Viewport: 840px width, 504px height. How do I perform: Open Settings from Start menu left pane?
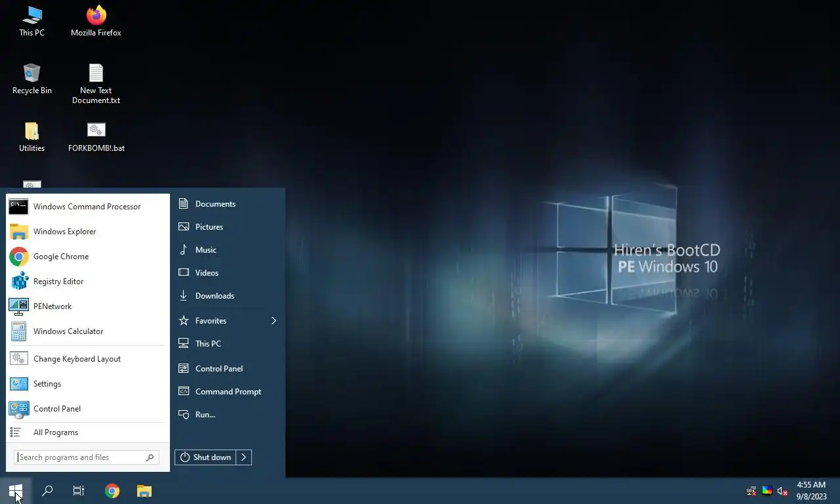point(87,384)
